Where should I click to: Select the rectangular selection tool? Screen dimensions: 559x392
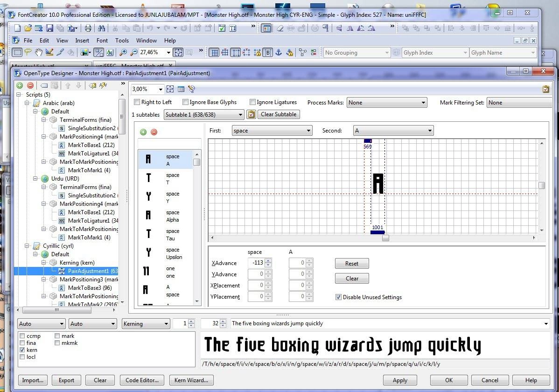[x=17, y=52]
